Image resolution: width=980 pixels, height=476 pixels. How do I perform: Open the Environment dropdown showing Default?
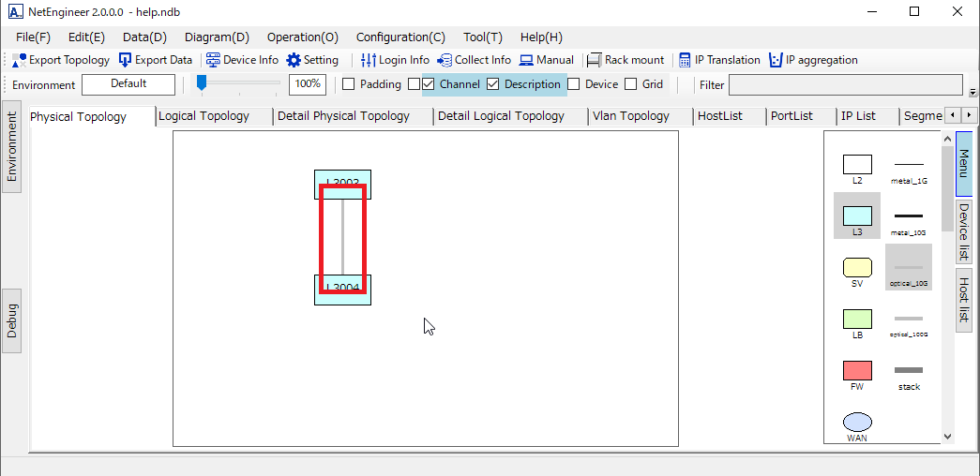point(128,84)
